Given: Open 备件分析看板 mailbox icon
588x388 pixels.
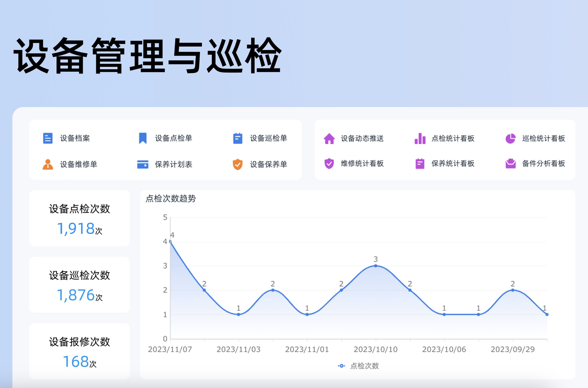Looking at the screenshot, I should click(x=511, y=164).
